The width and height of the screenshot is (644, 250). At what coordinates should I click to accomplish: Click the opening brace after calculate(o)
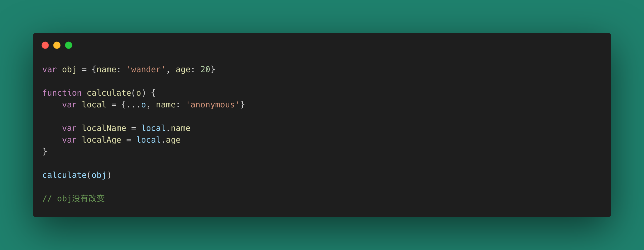(153, 93)
